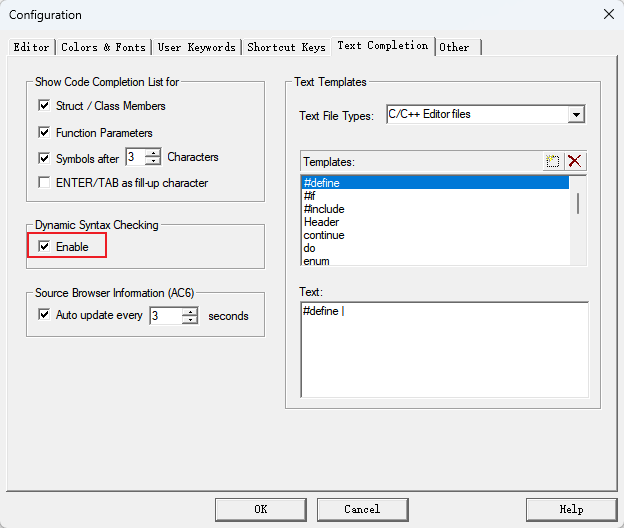Select the #if template
The width and height of the screenshot is (624, 528).
pyautogui.click(x=435, y=196)
